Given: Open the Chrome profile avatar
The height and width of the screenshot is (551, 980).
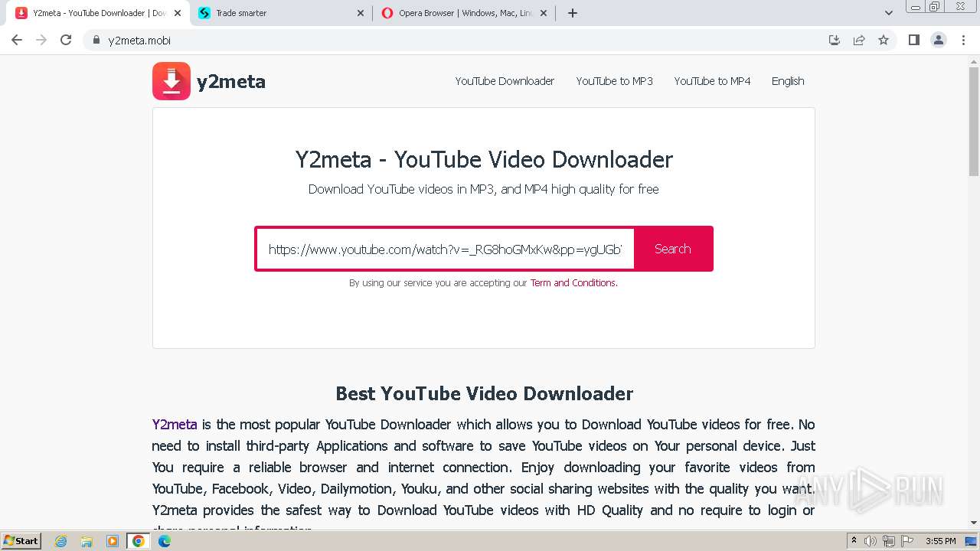Looking at the screenshot, I should tap(939, 41).
